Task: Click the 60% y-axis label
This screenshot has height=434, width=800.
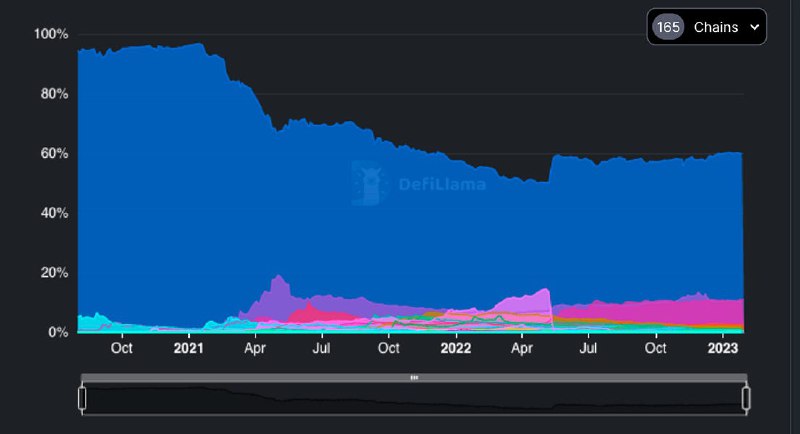Action: [x=54, y=153]
